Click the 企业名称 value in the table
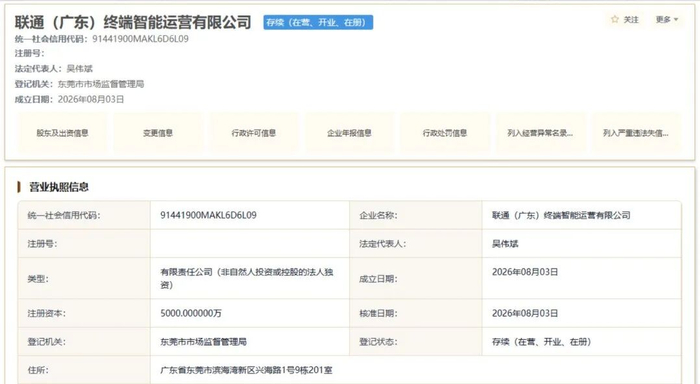The image size is (700, 384). tap(561, 215)
